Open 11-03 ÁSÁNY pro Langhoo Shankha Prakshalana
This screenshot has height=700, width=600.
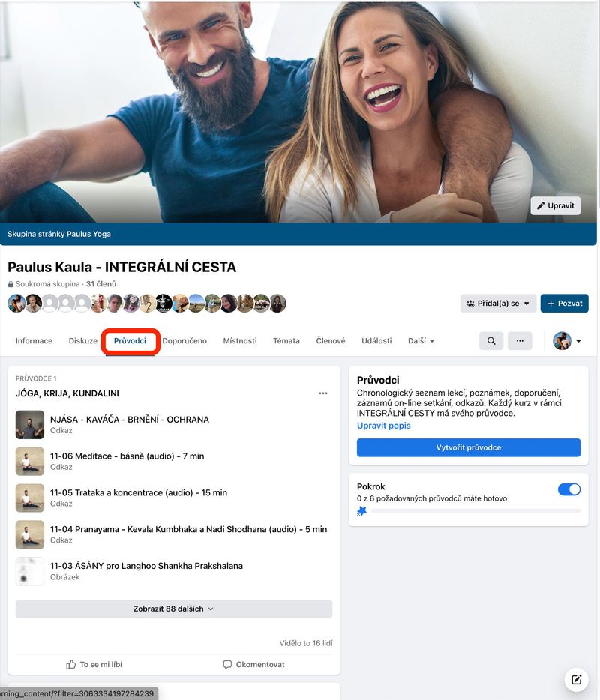(x=146, y=566)
